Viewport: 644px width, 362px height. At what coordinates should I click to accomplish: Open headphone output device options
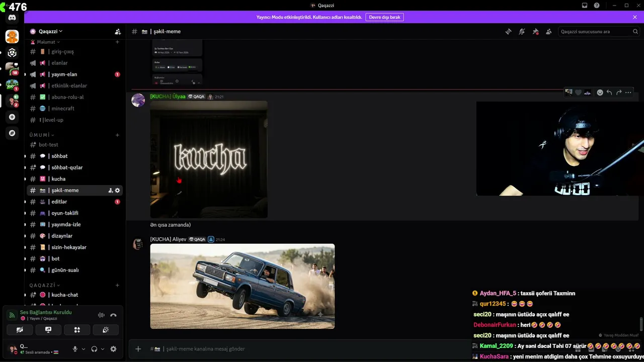(103, 349)
